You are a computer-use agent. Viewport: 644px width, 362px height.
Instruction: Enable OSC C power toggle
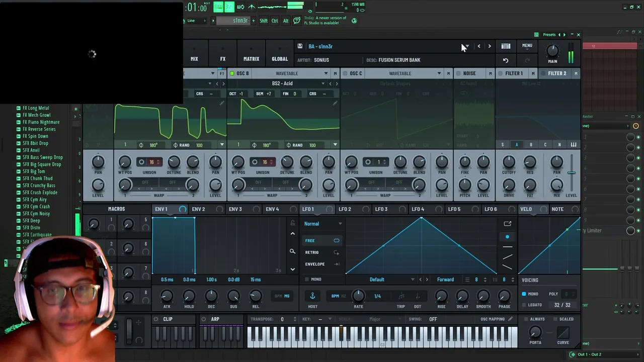point(345,73)
